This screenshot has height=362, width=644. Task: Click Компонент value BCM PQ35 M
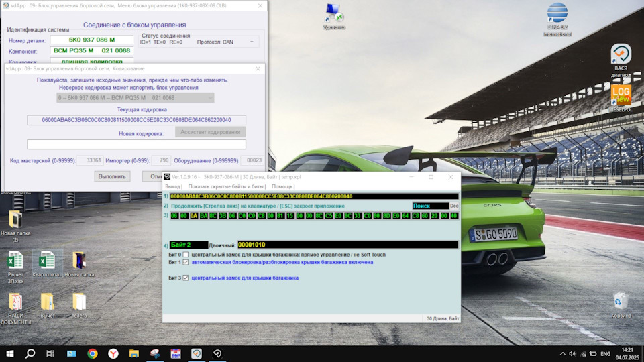click(92, 50)
